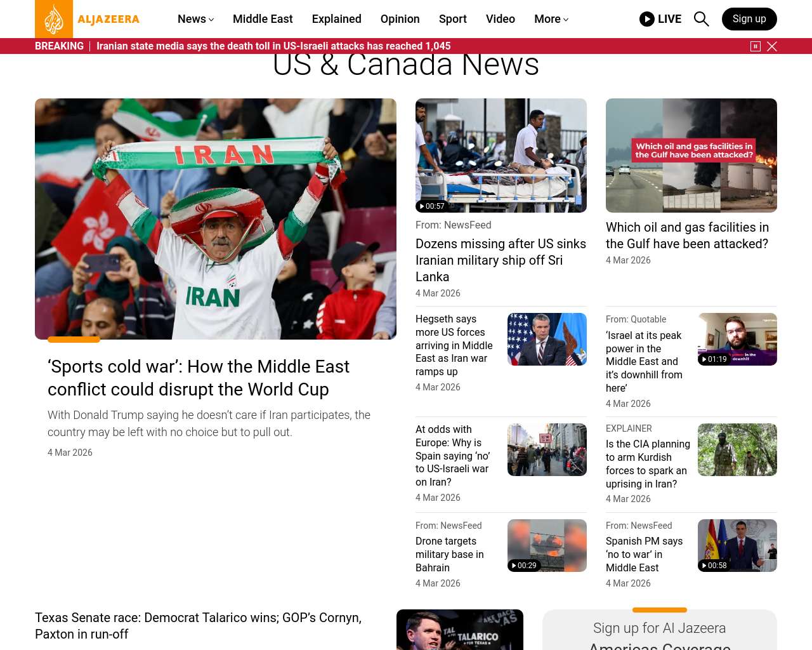The height and width of the screenshot is (650, 812).
Task: Open the Opinion section
Action: [400, 19]
